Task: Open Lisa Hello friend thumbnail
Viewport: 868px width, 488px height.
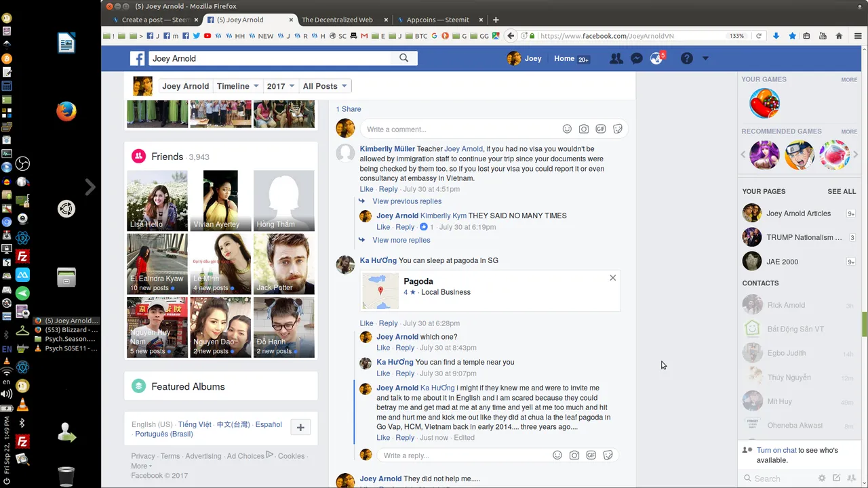Action: coord(157,201)
